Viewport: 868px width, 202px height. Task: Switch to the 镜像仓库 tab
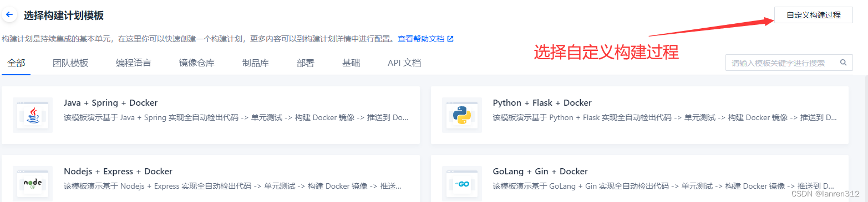click(x=197, y=63)
